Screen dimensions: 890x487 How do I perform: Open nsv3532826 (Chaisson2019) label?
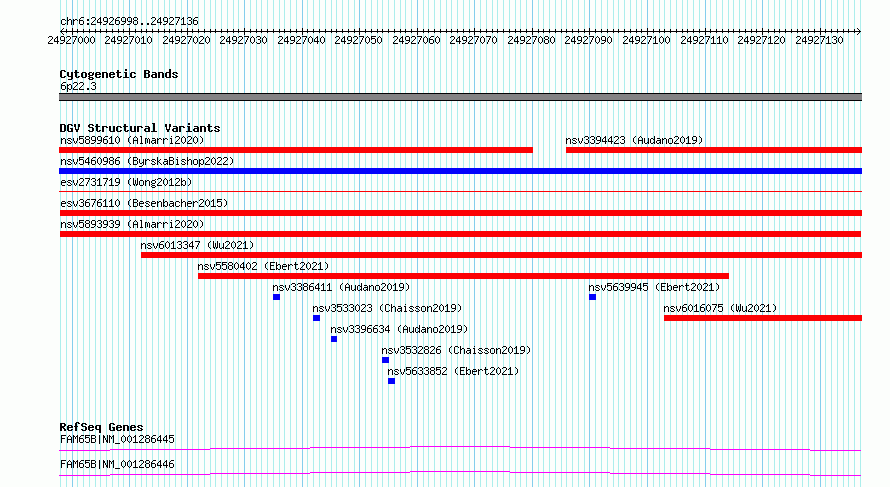click(x=456, y=350)
